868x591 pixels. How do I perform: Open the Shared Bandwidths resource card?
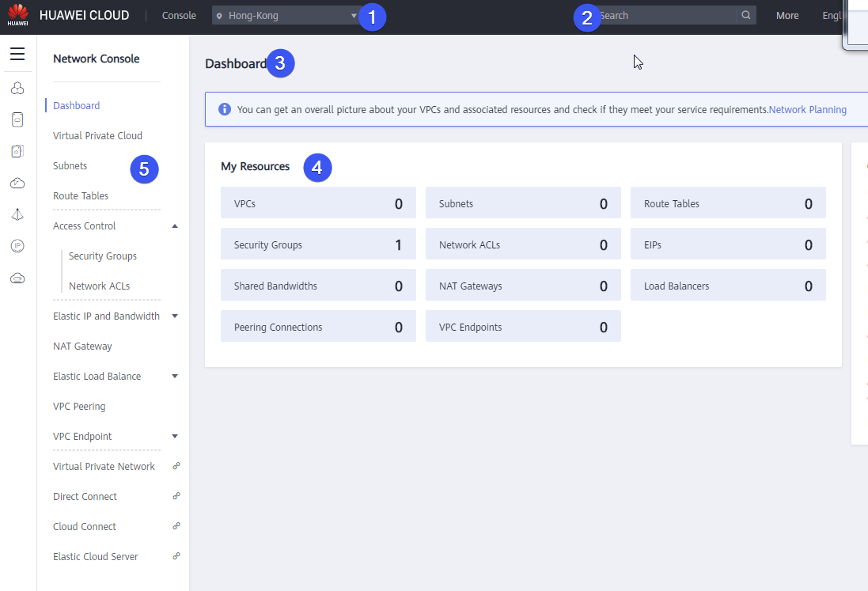click(x=318, y=285)
